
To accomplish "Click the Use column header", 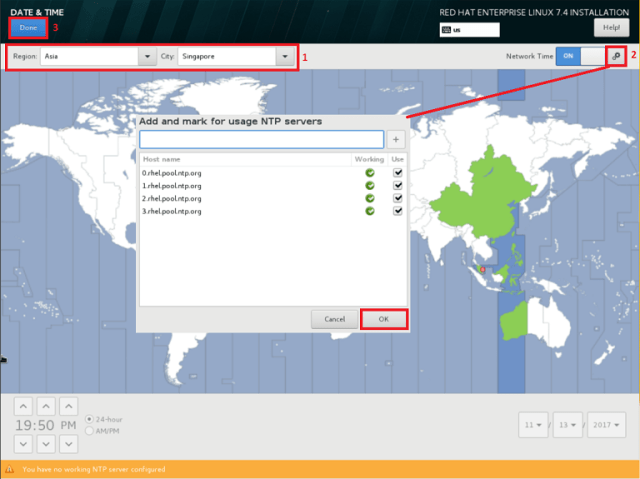I will click(x=397, y=159).
